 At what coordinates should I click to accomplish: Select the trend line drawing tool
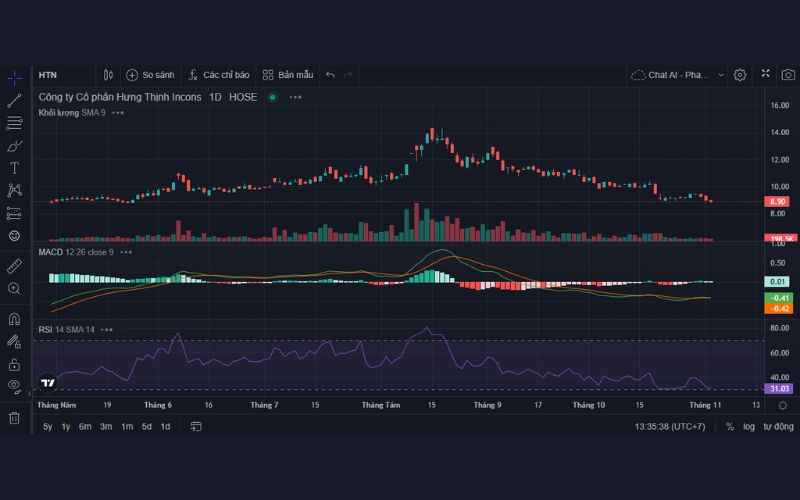14,100
